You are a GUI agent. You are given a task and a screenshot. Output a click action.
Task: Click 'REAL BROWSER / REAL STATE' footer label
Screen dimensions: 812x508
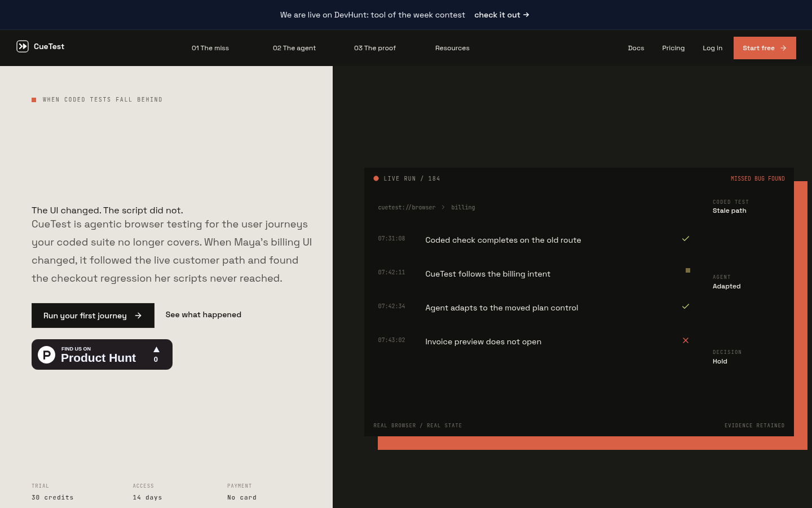click(417, 426)
